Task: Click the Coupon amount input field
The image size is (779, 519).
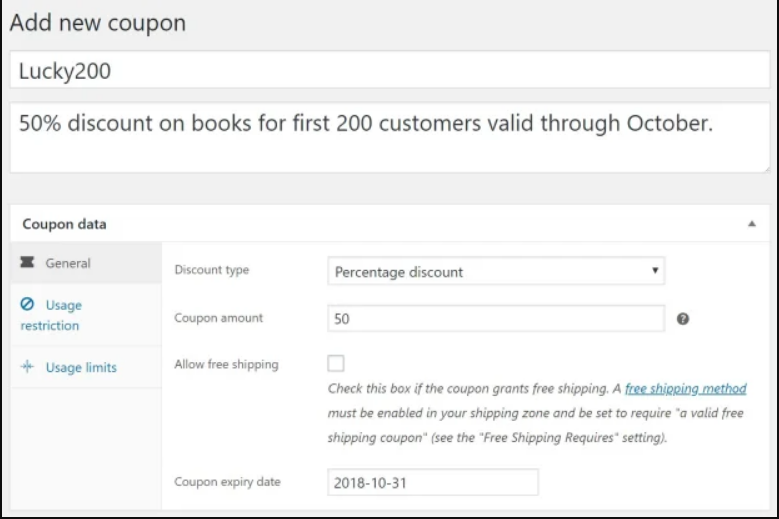Action: [496, 319]
